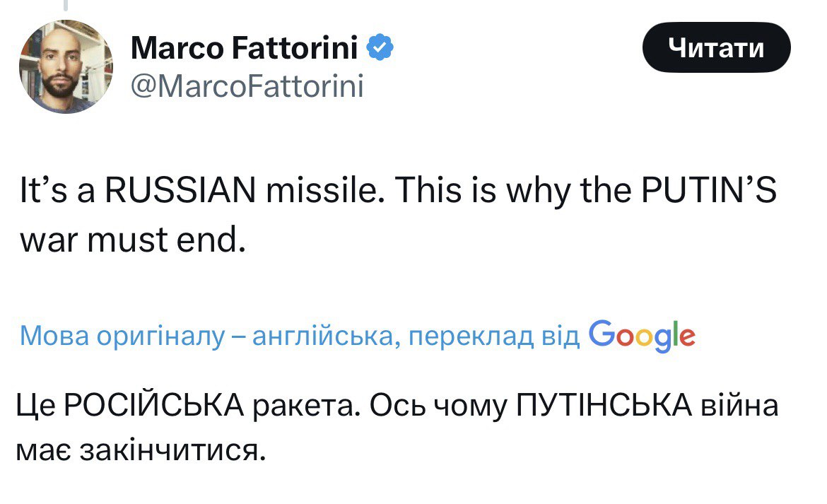Click the word "англійська" in translation note
The height and width of the screenshot is (504, 827).
pyautogui.click(x=325, y=336)
